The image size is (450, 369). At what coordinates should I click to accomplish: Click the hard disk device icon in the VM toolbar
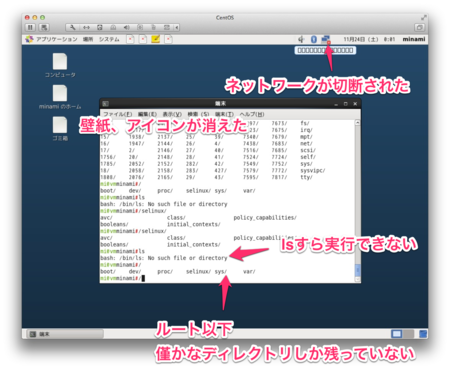(x=100, y=27)
